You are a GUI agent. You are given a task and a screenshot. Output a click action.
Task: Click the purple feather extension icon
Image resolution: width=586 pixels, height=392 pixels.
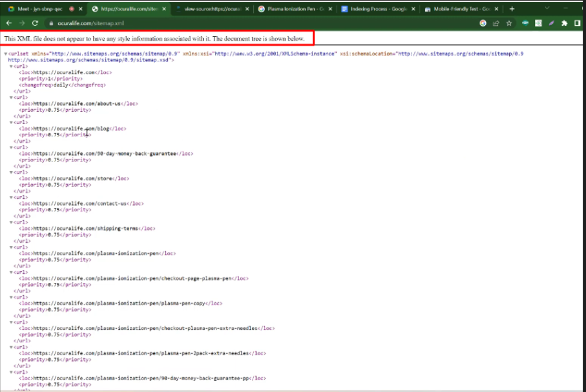(x=551, y=23)
